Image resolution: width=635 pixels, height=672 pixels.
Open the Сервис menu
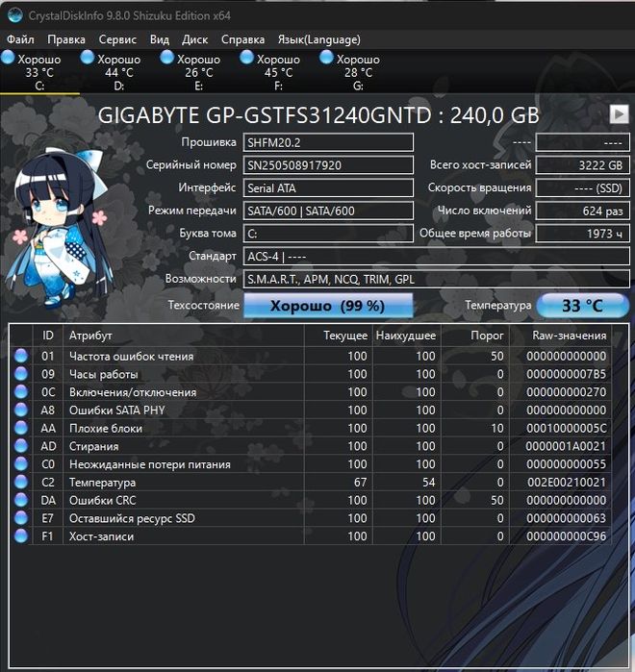click(x=117, y=39)
